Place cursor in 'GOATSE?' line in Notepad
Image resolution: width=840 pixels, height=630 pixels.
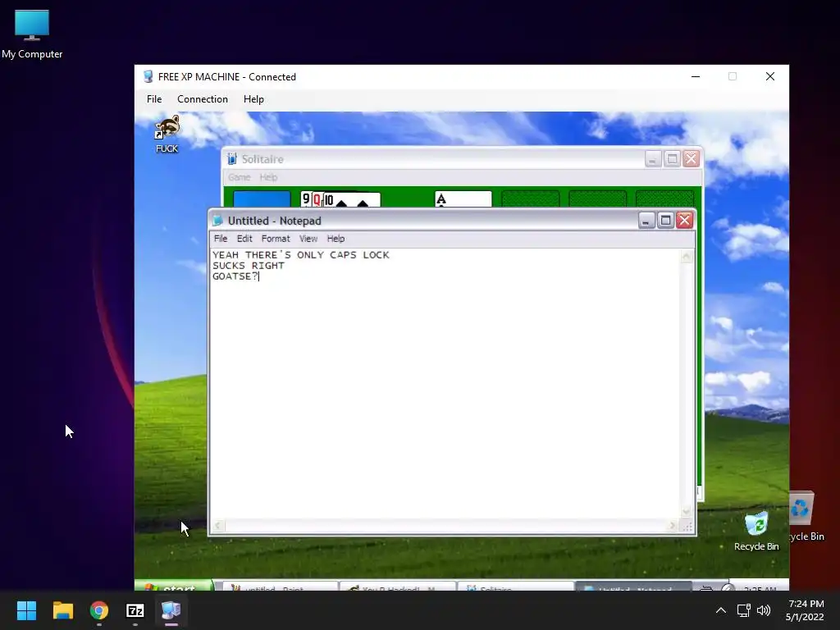(x=235, y=276)
